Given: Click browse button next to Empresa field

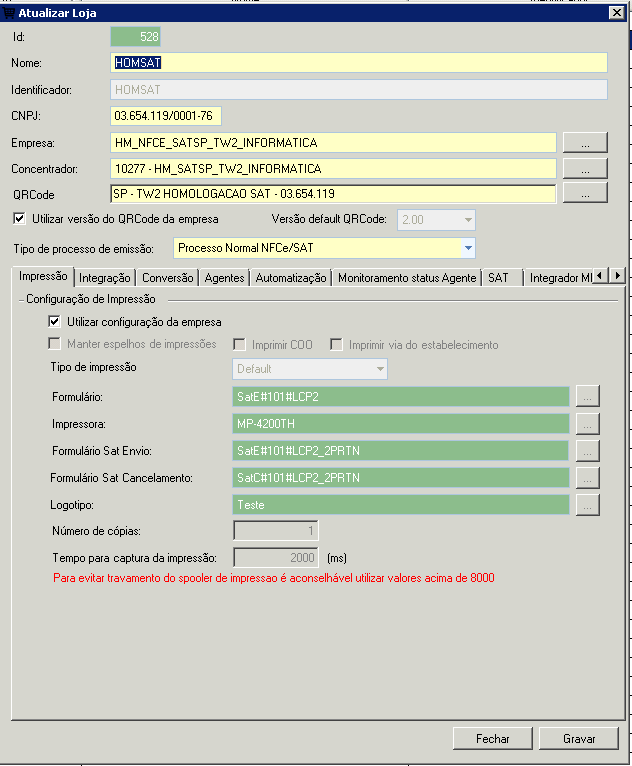Looking at the screenshot, I should click(585, 143).
